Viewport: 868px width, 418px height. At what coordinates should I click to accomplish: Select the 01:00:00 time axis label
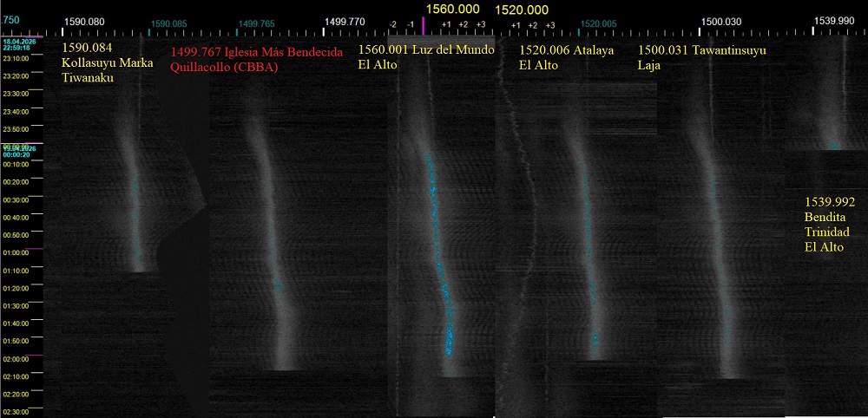(x=16, y=252)
